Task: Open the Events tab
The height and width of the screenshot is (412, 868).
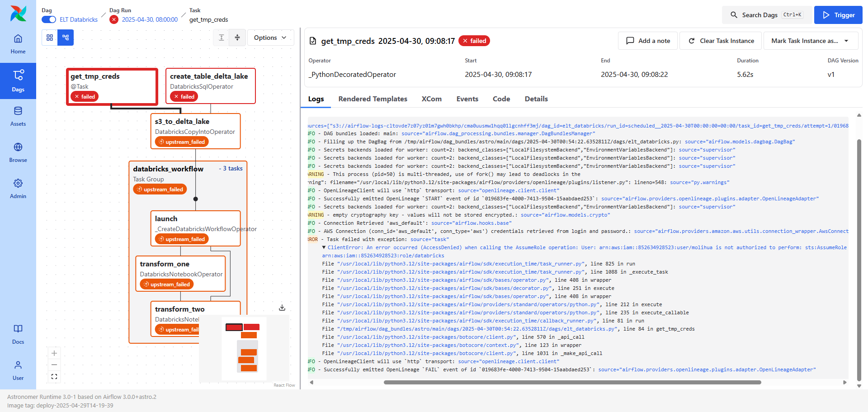Action: click(467, 99)
